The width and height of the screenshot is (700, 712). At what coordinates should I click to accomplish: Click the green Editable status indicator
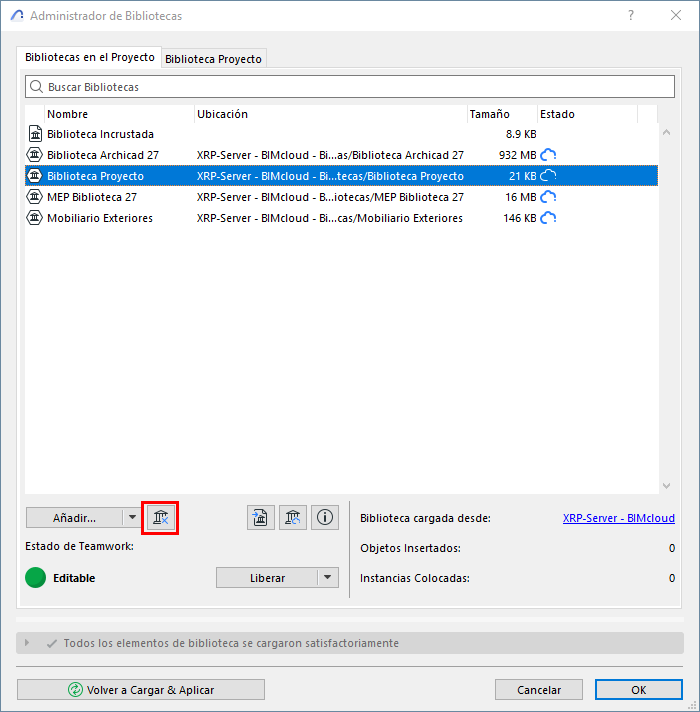[x=35, y=578]
